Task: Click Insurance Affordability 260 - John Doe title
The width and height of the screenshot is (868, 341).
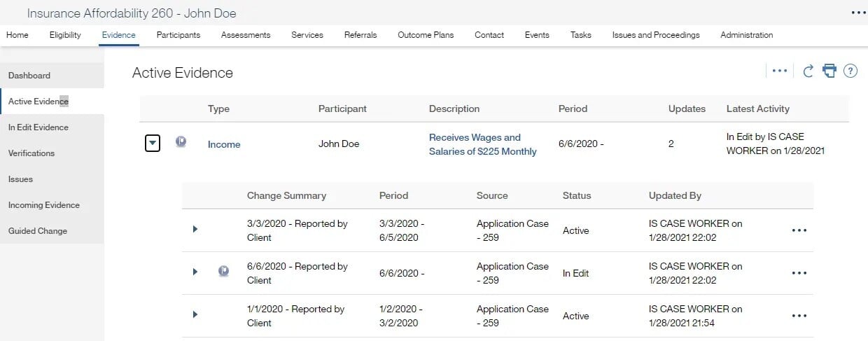Action: point(132,13)
